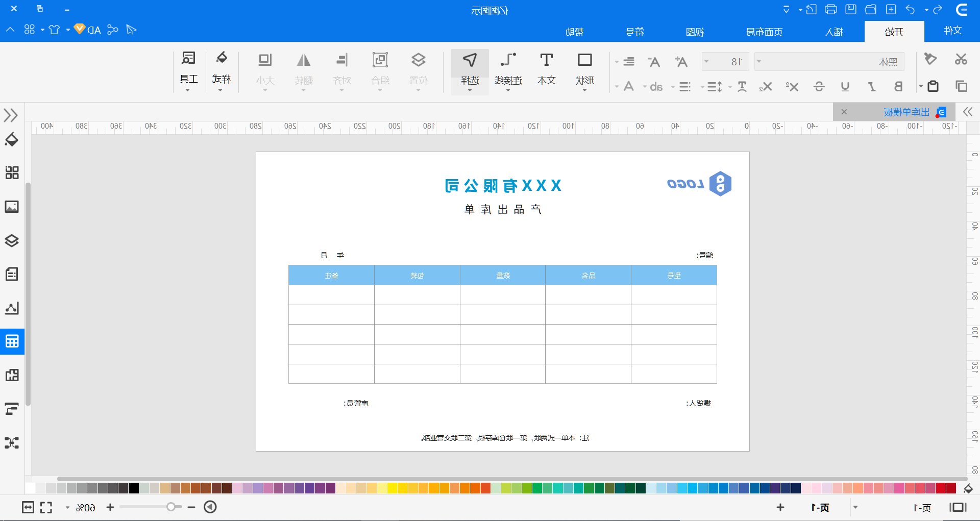Click the Print icon in title bar
Image resolution: width=980 pixels, height=521 pixels.
(831, 10)
